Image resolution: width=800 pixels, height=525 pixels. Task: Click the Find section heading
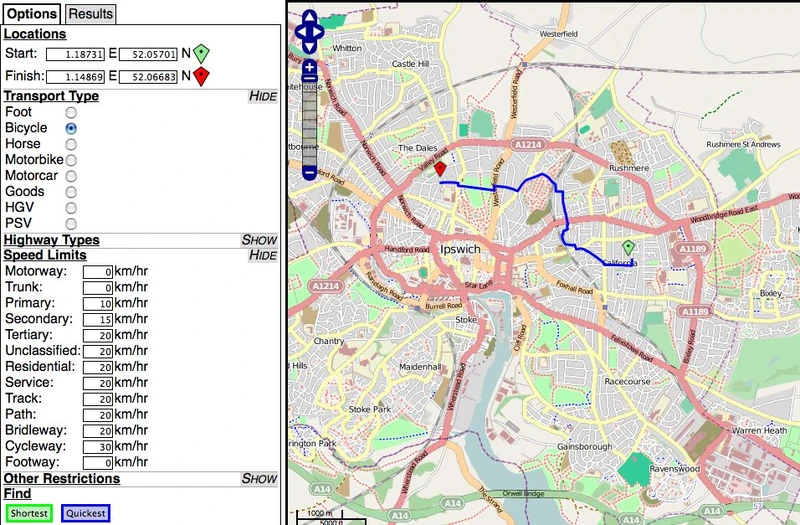17,494
